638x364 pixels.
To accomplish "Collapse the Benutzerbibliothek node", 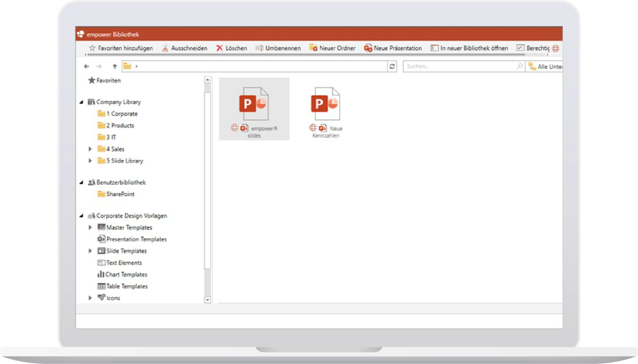I will tap(82, 183).
